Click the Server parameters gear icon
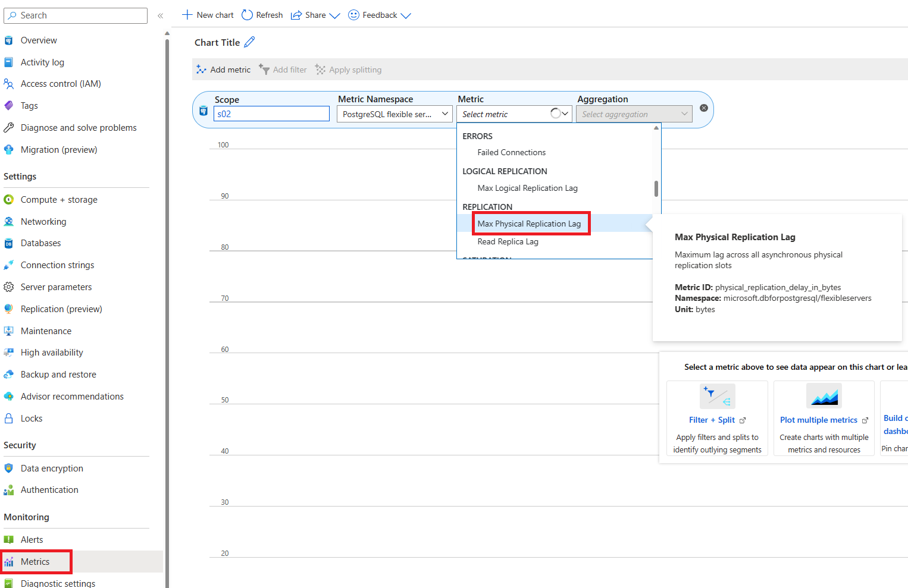Viewport: 908px width, 588px height. pos(8,287)
